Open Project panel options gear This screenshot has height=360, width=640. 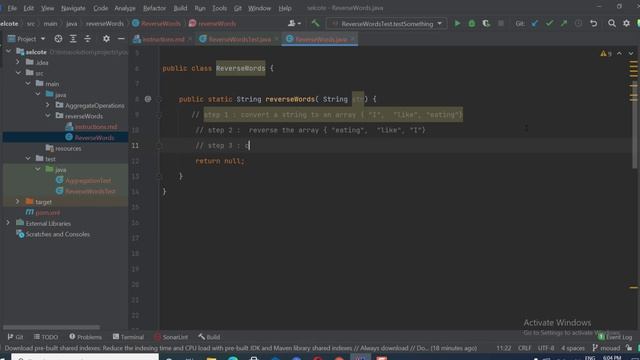pyautogui.click(x=106, y=39)
